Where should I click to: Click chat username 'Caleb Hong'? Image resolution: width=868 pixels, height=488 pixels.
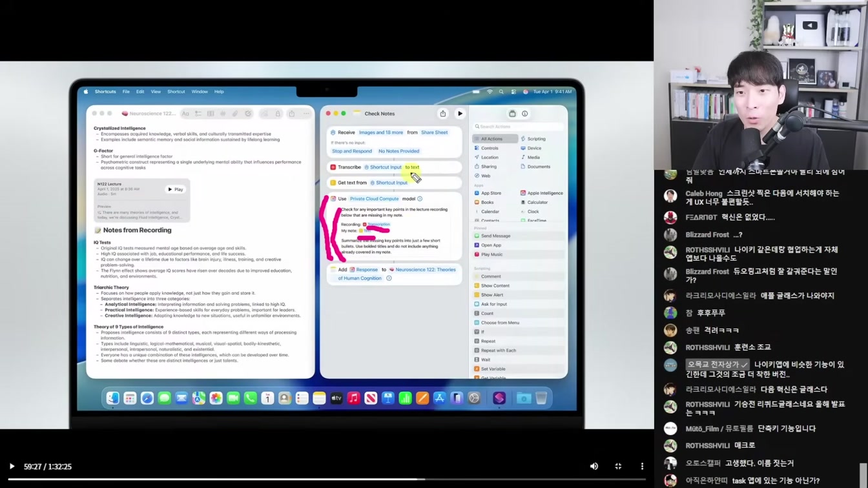[704, 194]
